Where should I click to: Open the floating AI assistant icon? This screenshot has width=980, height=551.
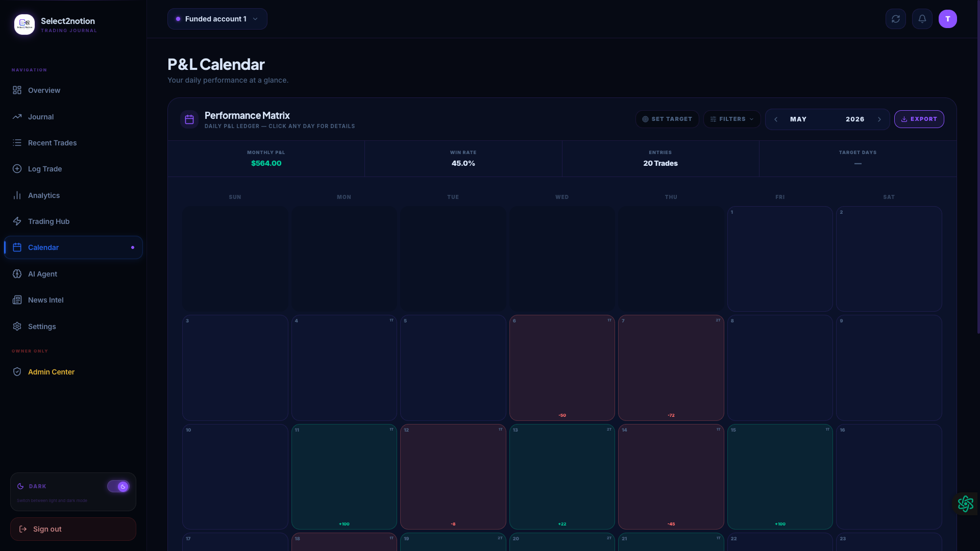click(965, 504)
